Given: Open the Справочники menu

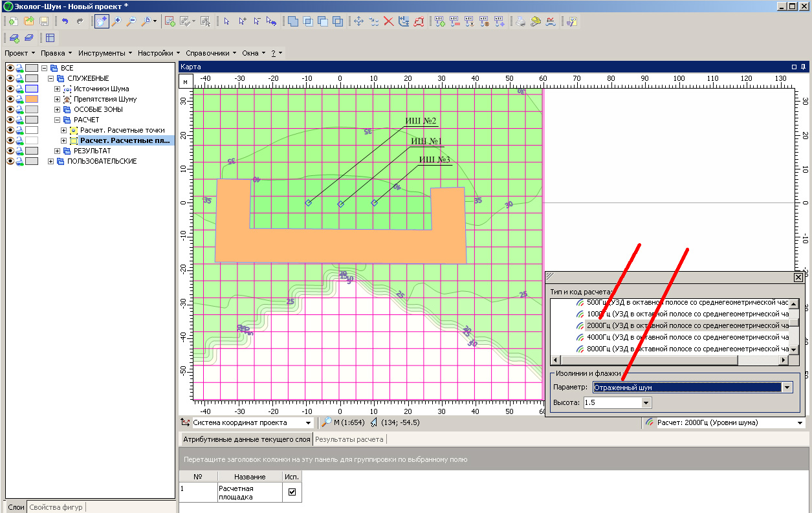Looking at the screenshot, I should [210, 53].
